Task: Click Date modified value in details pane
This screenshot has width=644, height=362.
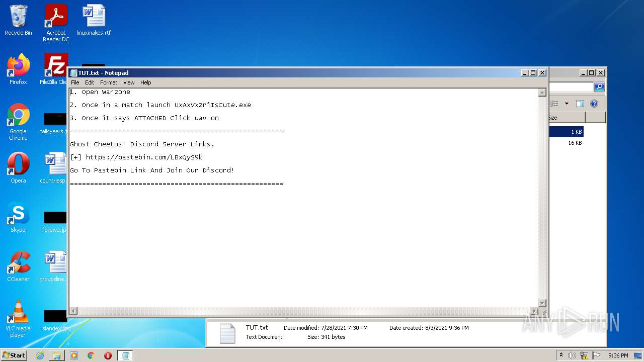Action: point(344,328)
